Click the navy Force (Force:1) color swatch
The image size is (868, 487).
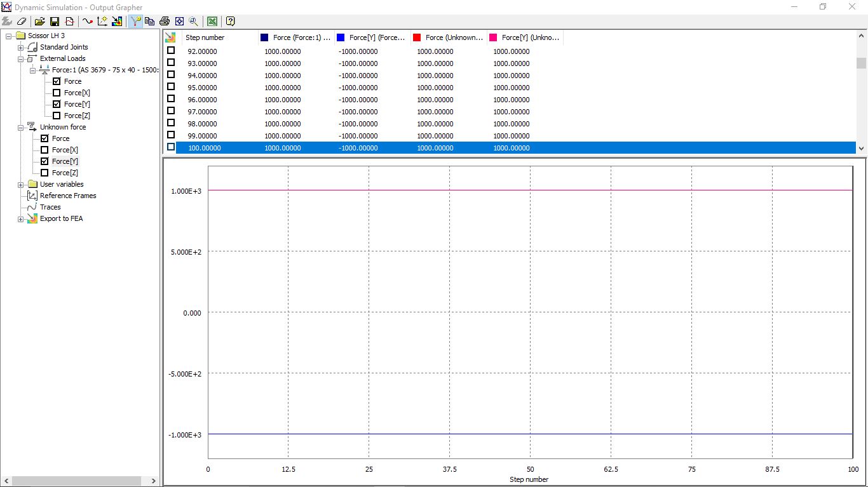[x=264, y=37]
